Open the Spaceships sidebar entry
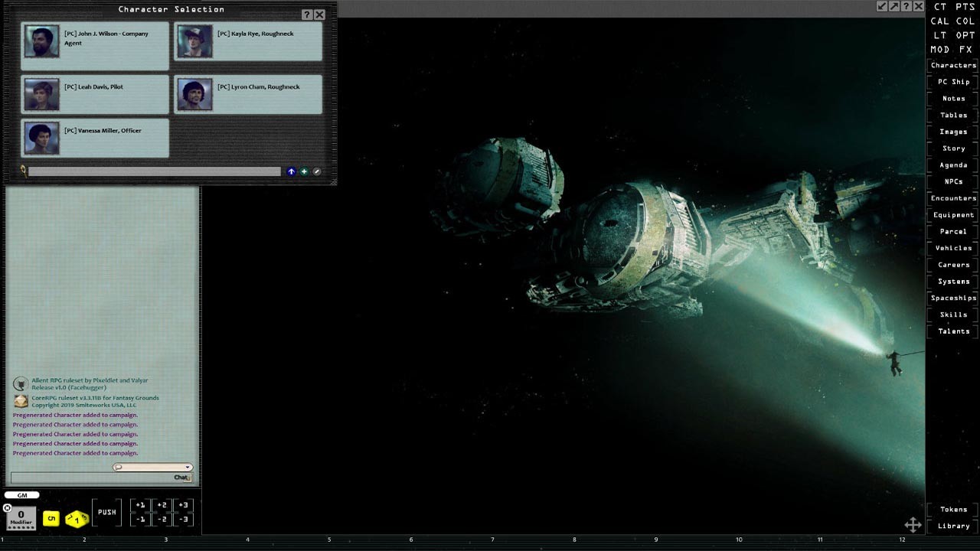This screenshot has width=980, height=551. 952,298
